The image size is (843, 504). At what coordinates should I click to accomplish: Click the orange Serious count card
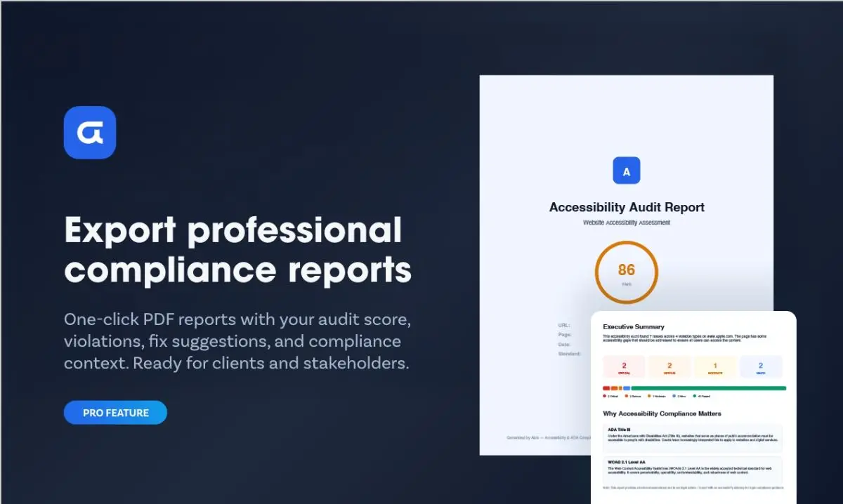pos(669,367)
